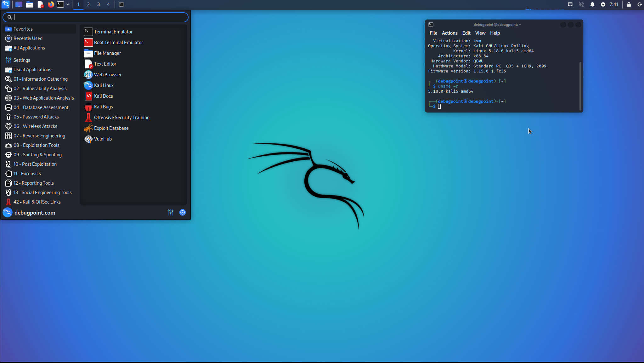Open VulnHub entry

click(x=133, y=139)
